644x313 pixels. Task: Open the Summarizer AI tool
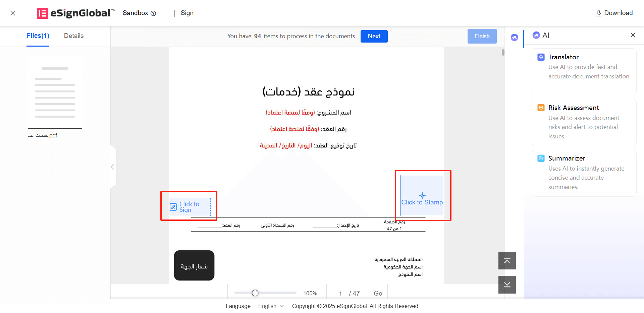coord(584,173)
